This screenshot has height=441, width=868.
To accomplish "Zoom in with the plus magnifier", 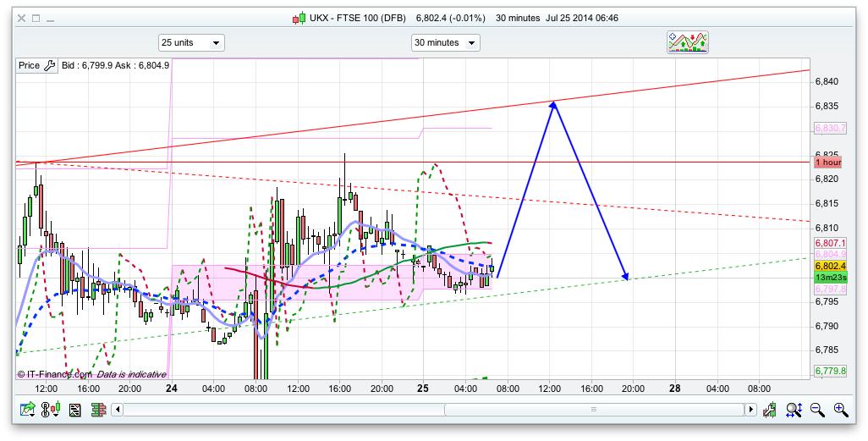I will 841,410.
